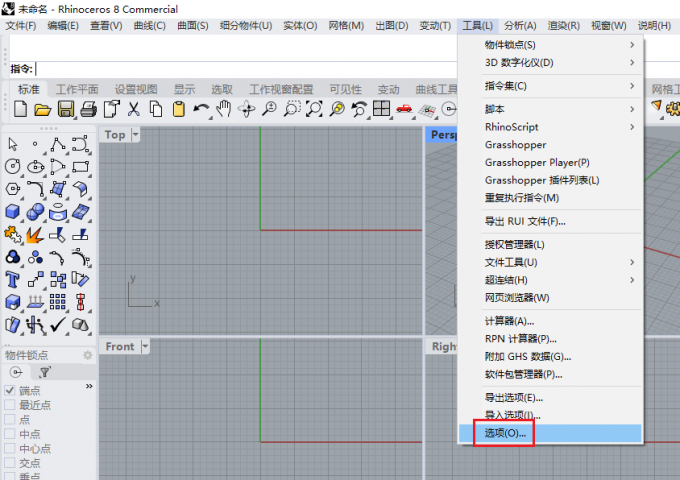Image resolution: width=680 pixels, height=480 pixels.
Task: Enable the 点 object snap checkbox
Action: [10, 419]
